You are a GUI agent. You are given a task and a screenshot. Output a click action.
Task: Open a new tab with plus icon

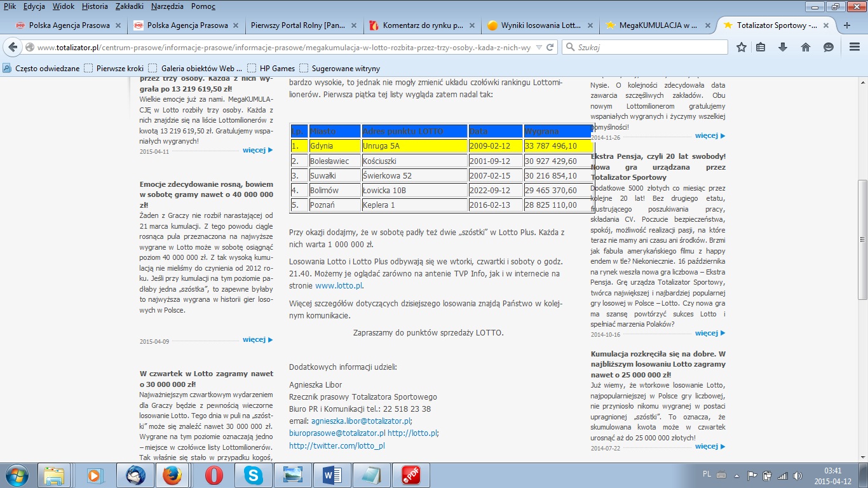(846, 25)
